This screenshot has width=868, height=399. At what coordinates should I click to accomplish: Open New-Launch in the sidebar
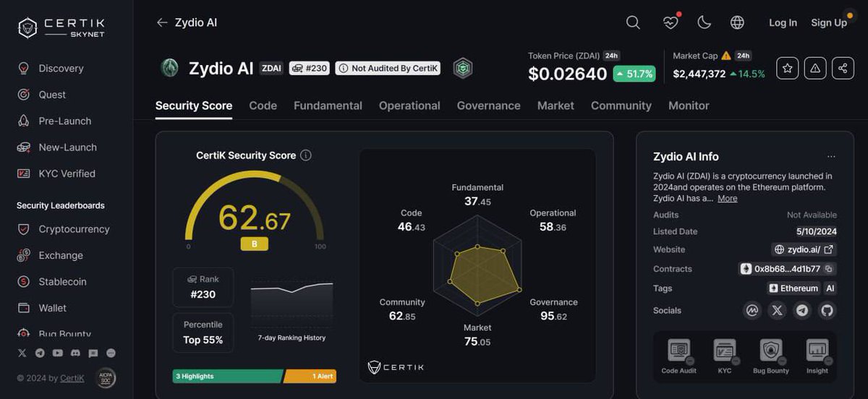[x=57, y=147]
